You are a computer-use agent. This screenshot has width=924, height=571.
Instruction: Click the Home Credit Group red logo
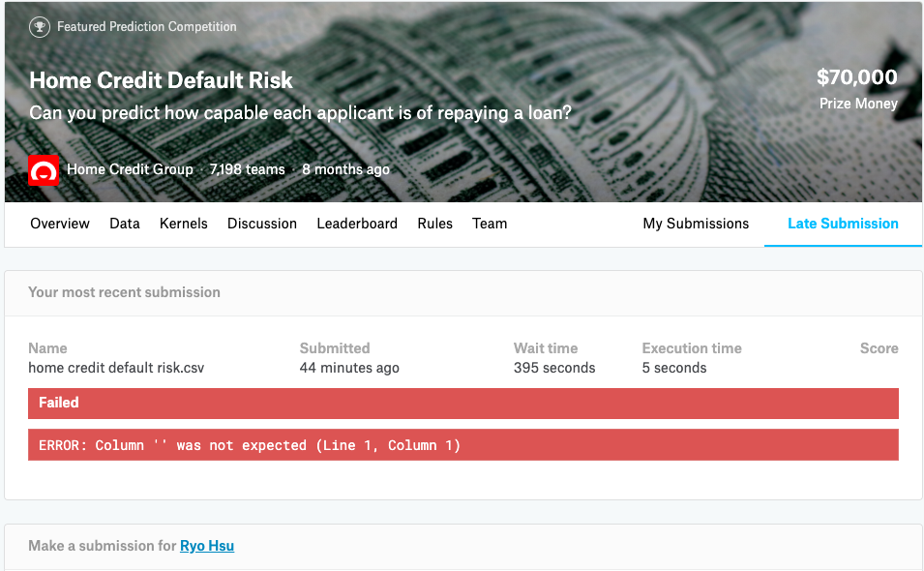pos(44,170)
